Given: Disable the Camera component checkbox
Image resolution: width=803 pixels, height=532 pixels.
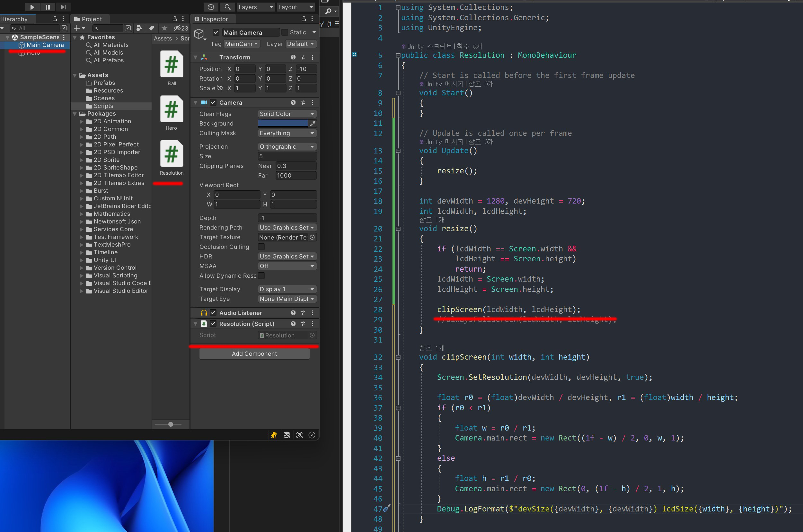Looking at the screenshot, I should [x=213, y=102].
